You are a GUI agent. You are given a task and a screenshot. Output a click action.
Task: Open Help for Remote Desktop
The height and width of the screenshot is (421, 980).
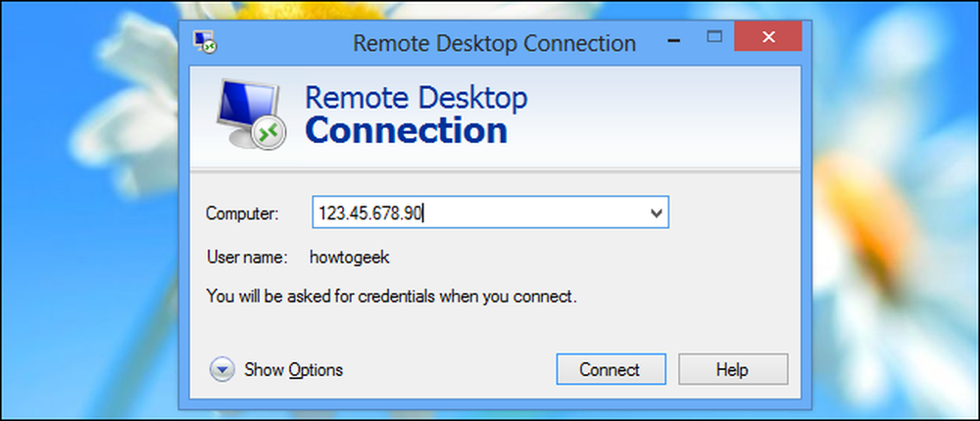point(732,369)
